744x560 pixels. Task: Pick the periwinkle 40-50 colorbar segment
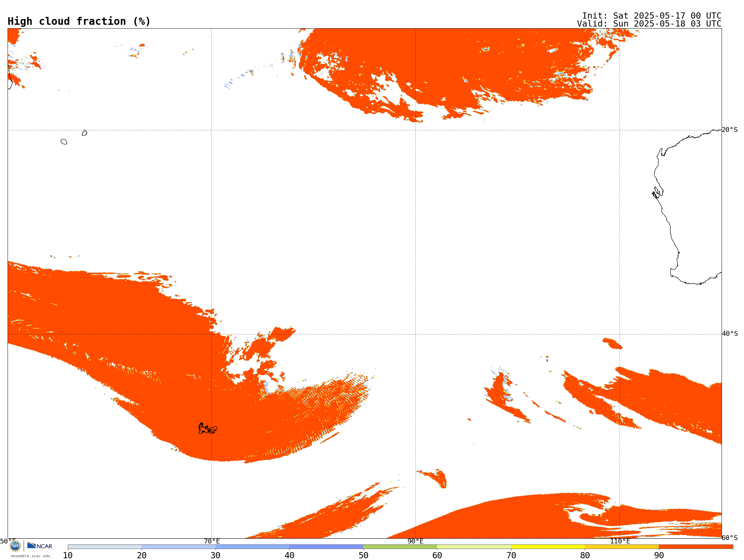click(x=327, y=547)
